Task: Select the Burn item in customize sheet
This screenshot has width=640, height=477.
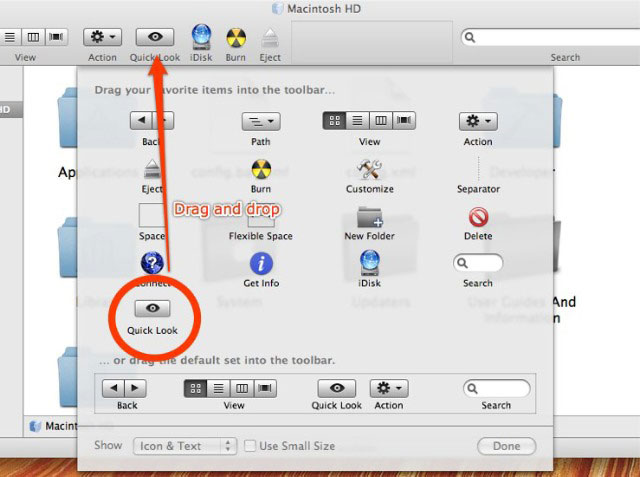Action: point(261,169)
